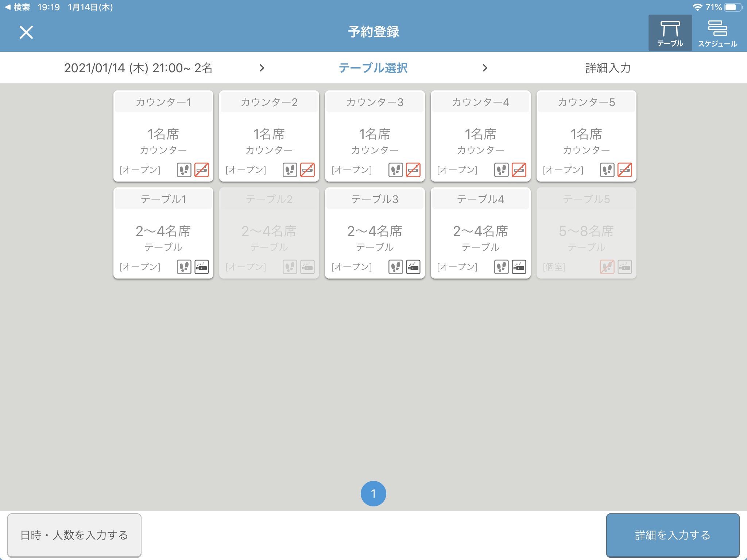Tap the page 1 indicator circle
This screenshot has height=560, width=747.
pyautogui.click(x=373, y=494)
